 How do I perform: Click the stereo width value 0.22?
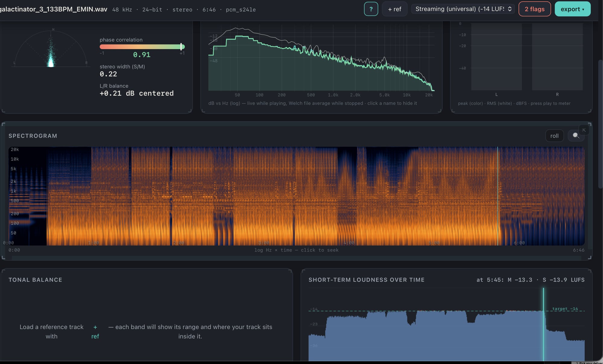coord(108,74)
